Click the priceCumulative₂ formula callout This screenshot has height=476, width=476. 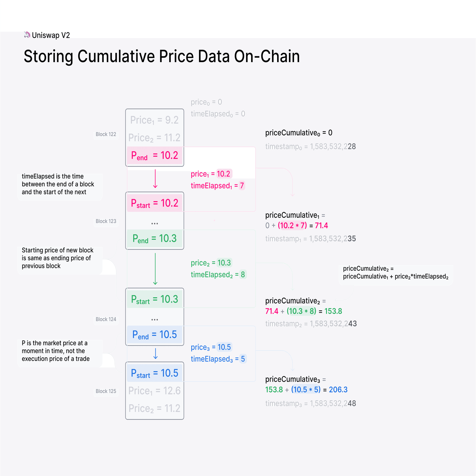click(x=395, y=273)
